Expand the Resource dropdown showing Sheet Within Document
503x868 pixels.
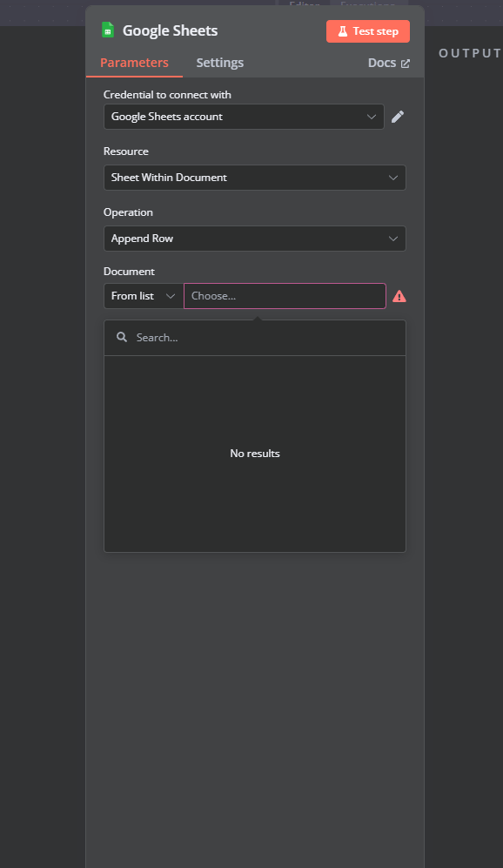254,178
